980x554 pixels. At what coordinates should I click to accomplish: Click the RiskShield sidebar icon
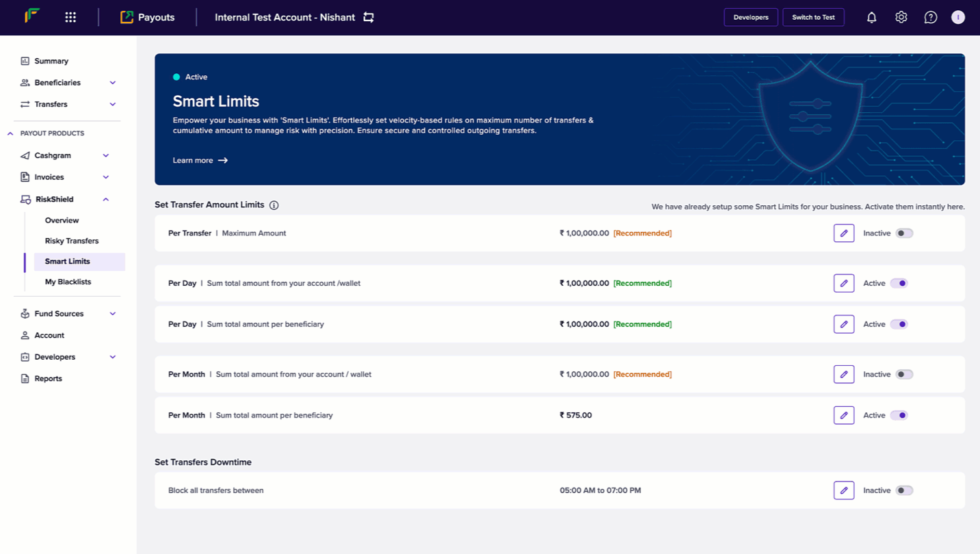click(25, 199)
